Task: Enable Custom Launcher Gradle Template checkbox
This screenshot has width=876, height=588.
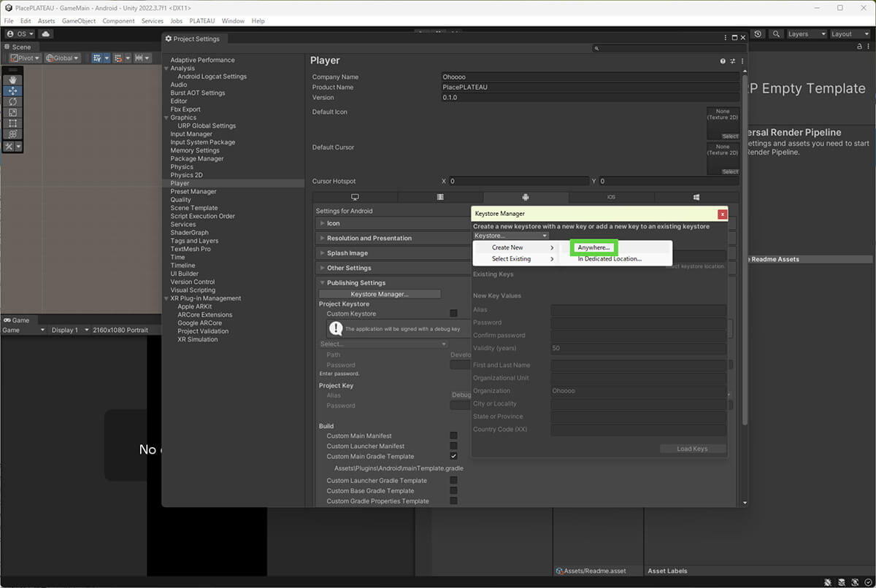Action: 453,480
